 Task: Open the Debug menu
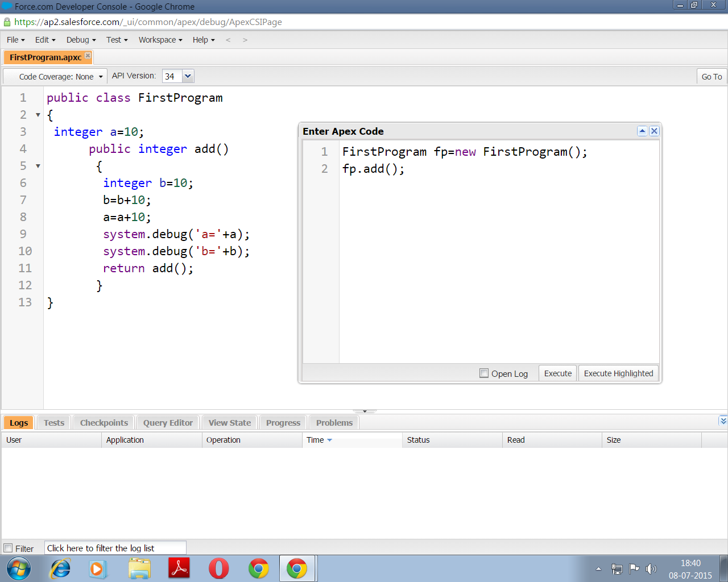tap(81, 40)
